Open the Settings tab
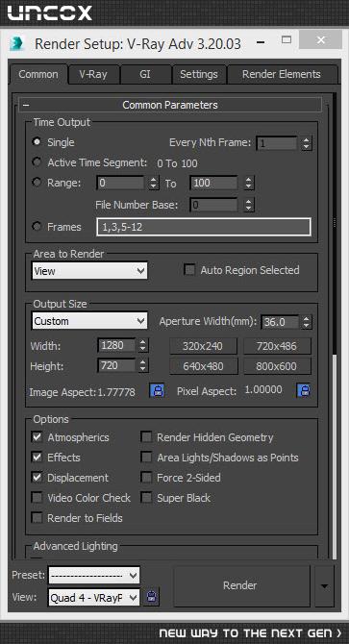The width and height of the screenshot is (349, 644). click(199, 74)
